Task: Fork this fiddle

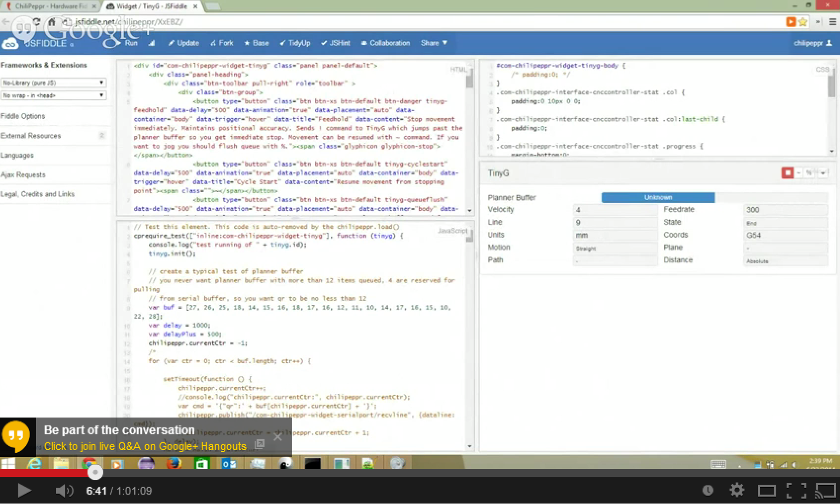Action: [221, 43]
